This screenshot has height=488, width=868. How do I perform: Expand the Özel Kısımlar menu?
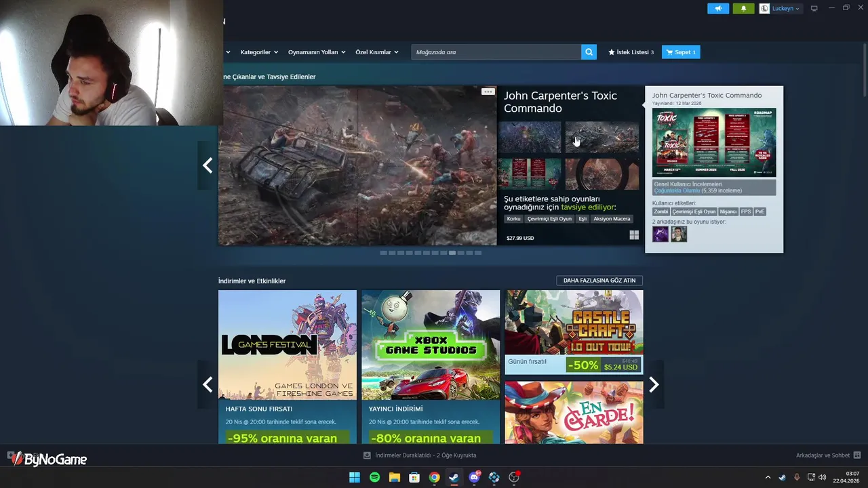tap(376, 52)
